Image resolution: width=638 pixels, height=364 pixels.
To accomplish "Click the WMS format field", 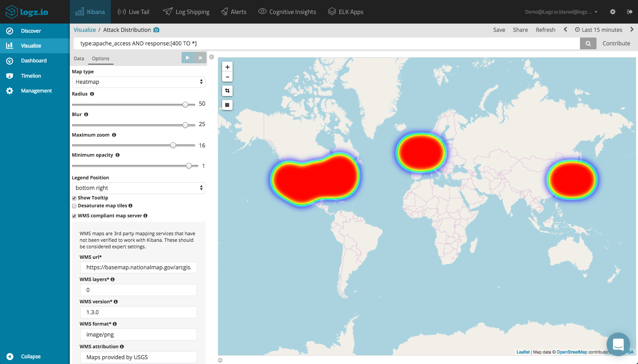I will [138, 335].
